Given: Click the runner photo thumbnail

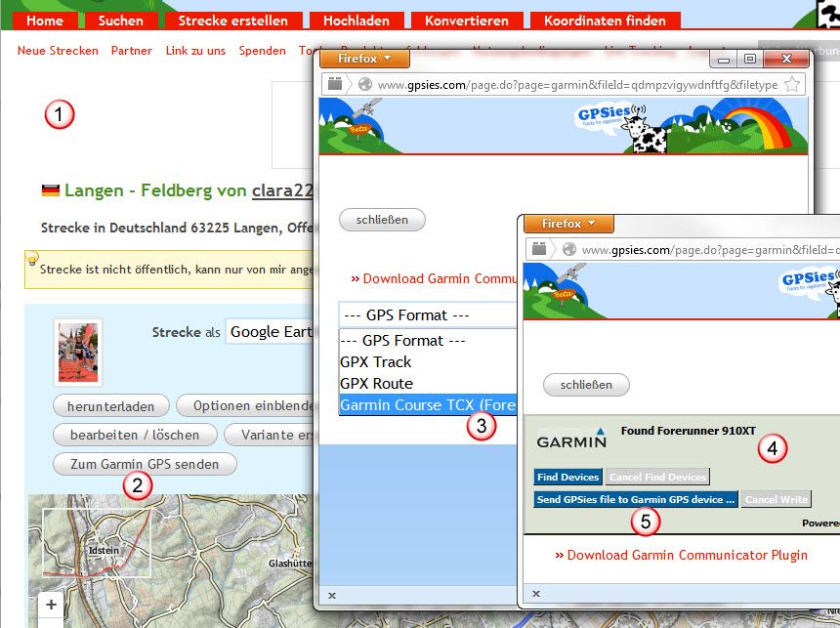Looking at the screenshot, I should coord(77,353).
